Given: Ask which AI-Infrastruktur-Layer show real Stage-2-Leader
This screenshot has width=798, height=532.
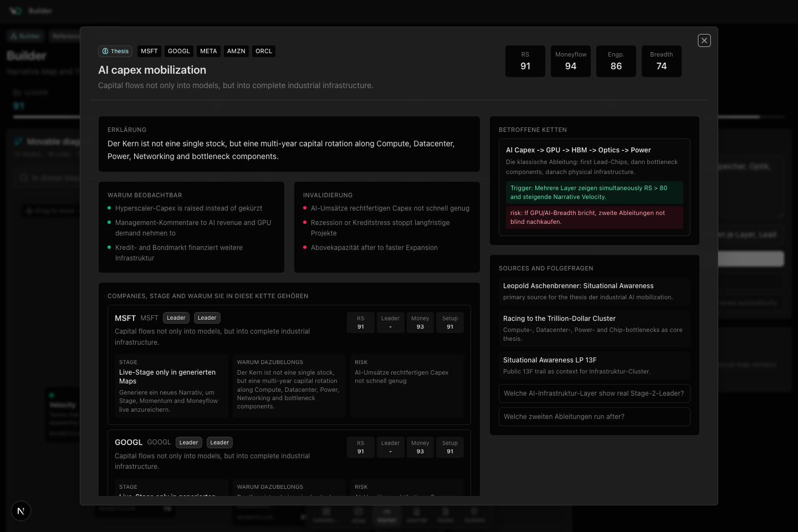Looking at the screenshot, I should click(x=595, y=393).
